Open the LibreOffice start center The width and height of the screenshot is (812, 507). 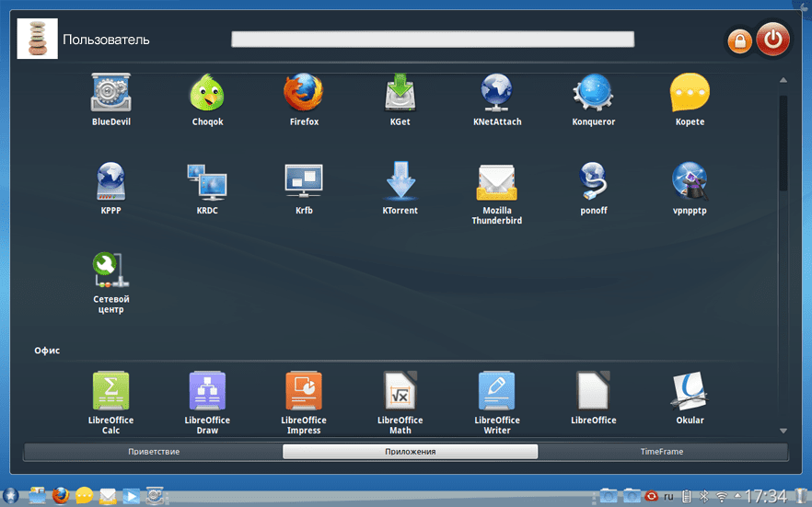pyautogui.click(x=593, y=398)
